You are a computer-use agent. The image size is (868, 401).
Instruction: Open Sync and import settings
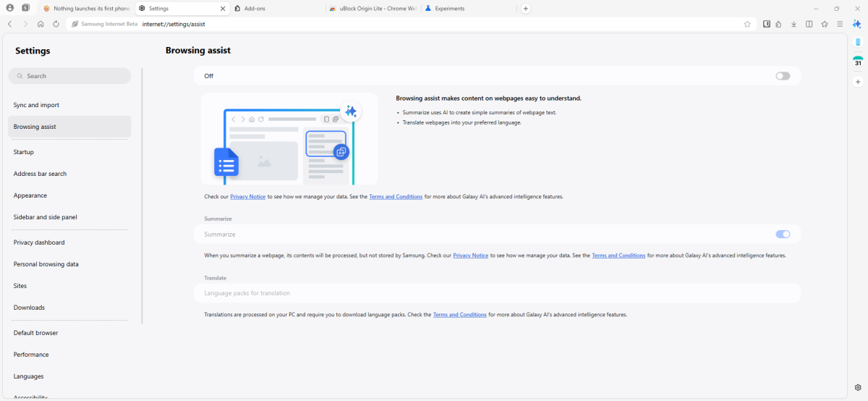point(69,105)
